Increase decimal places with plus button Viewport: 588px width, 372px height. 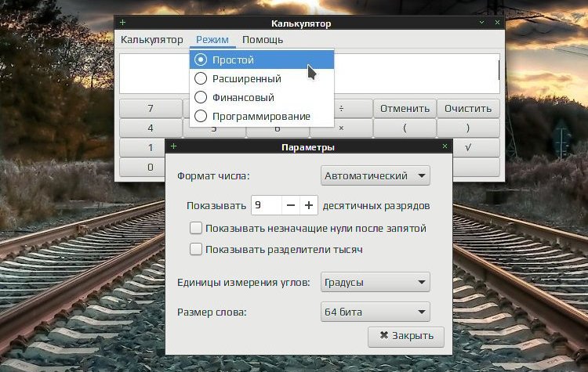pyautogui.click(x=309, y=205)
